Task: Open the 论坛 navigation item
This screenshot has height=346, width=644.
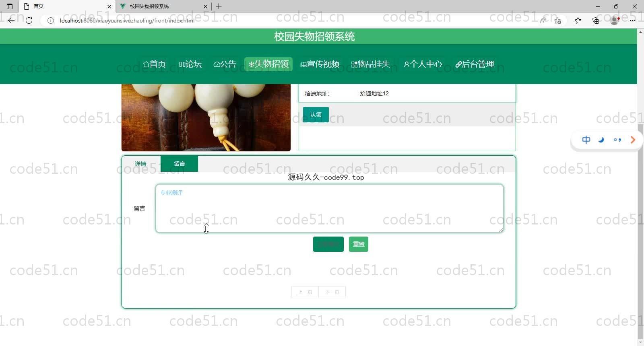Action: click(190, 64)
